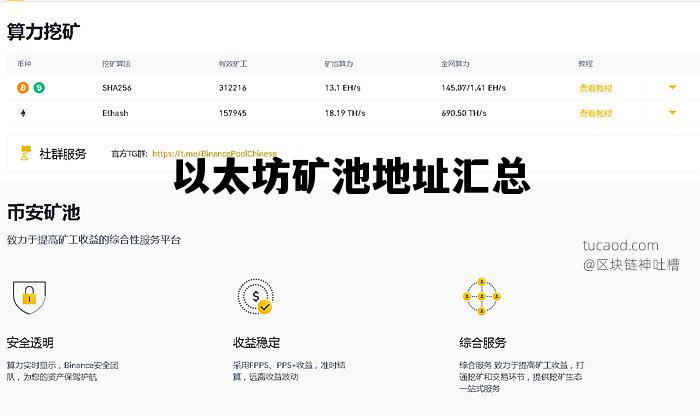
Task: Click the 收益稳定 dollar checkmark icon
Action: (255, 296)
